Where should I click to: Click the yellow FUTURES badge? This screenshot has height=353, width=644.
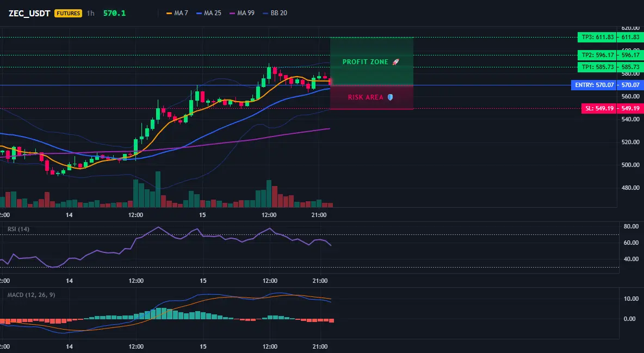(68, 13)
